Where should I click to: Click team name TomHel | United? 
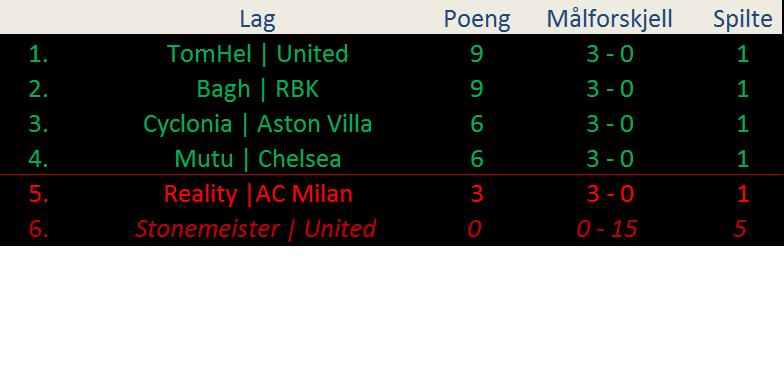coord(257,54)
